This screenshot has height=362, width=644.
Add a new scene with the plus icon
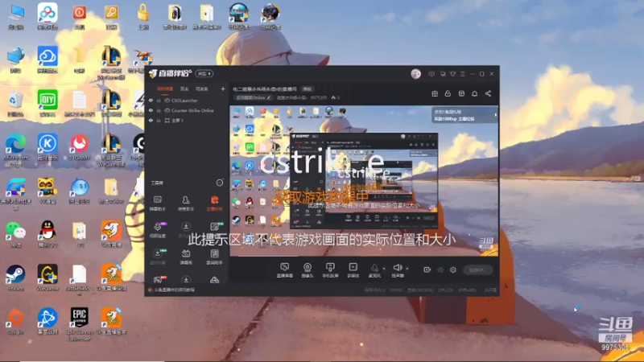click(x=223, y=88)
